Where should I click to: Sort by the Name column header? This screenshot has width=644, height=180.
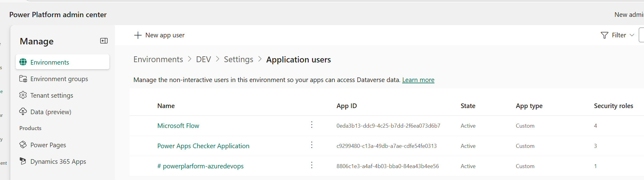[166, 106]
